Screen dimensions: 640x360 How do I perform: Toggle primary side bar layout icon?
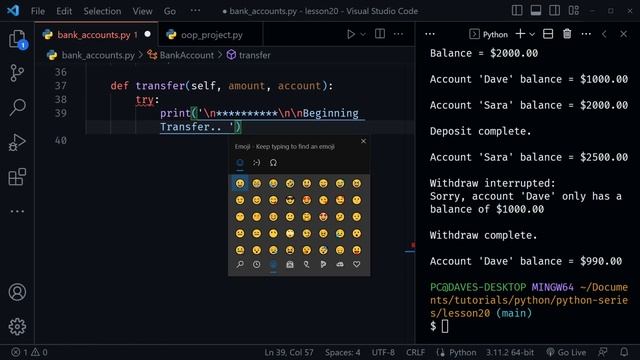(517, 11)
